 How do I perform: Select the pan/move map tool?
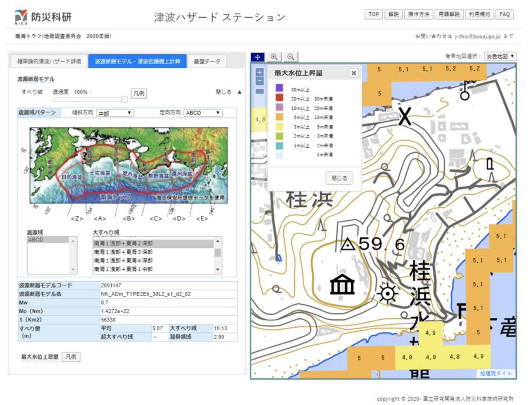[258, 57]
